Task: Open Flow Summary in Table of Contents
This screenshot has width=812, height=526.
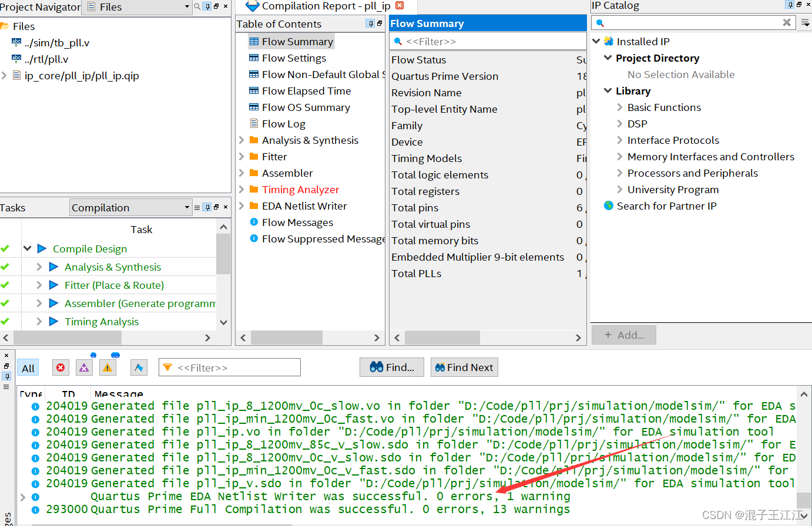Action: pos(297,41)
